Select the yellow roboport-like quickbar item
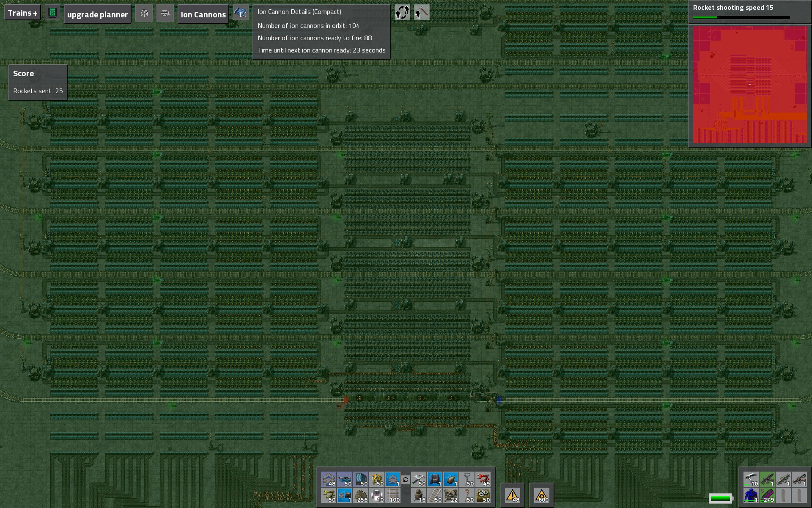 coord(377,479)
